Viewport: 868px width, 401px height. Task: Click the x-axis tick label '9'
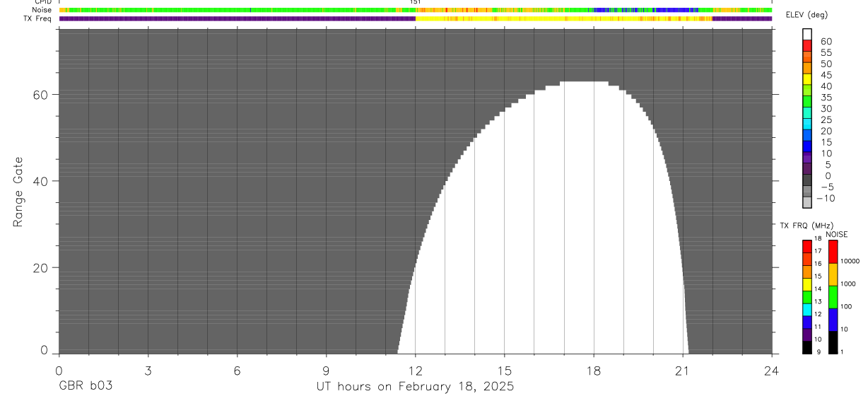(x=326, y=370)
